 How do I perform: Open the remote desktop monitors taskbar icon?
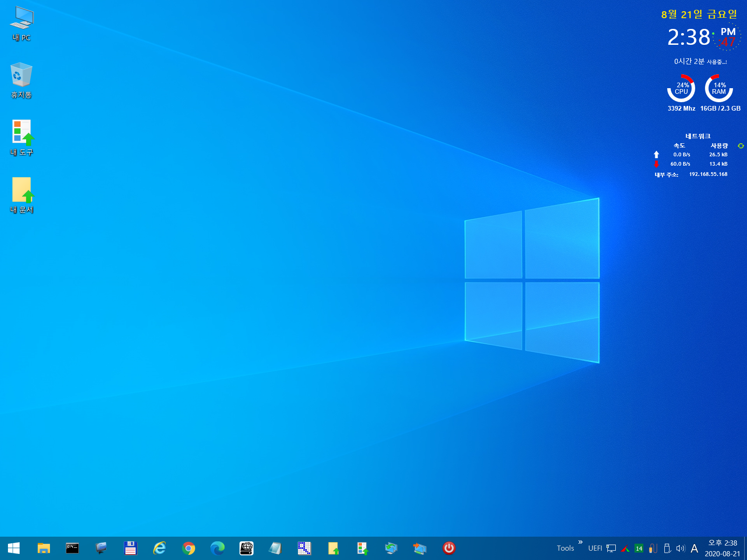pyautogui.click(x=420, y=548)
